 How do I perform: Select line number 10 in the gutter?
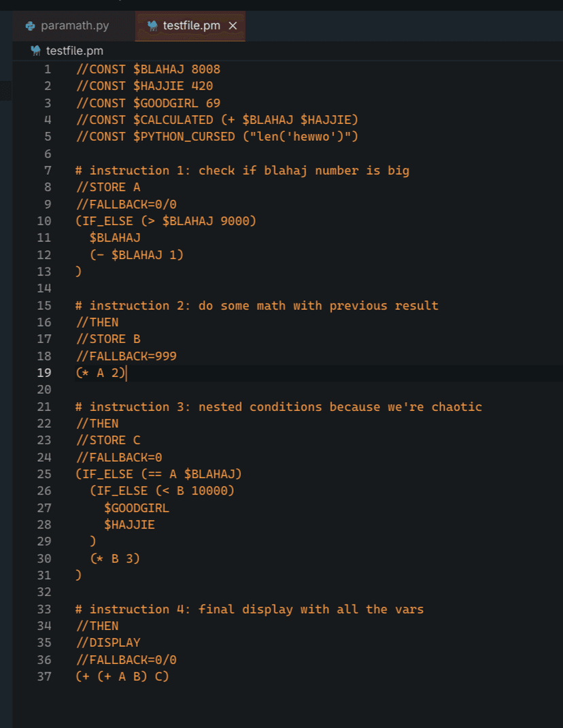click(x=44, y=220)
